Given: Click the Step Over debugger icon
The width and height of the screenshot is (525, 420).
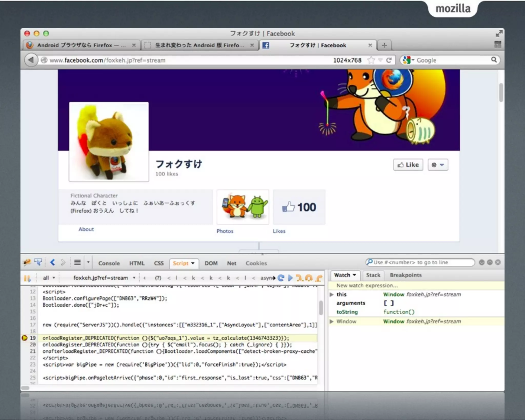Looking at the screenshot, I should coord(309,278).
